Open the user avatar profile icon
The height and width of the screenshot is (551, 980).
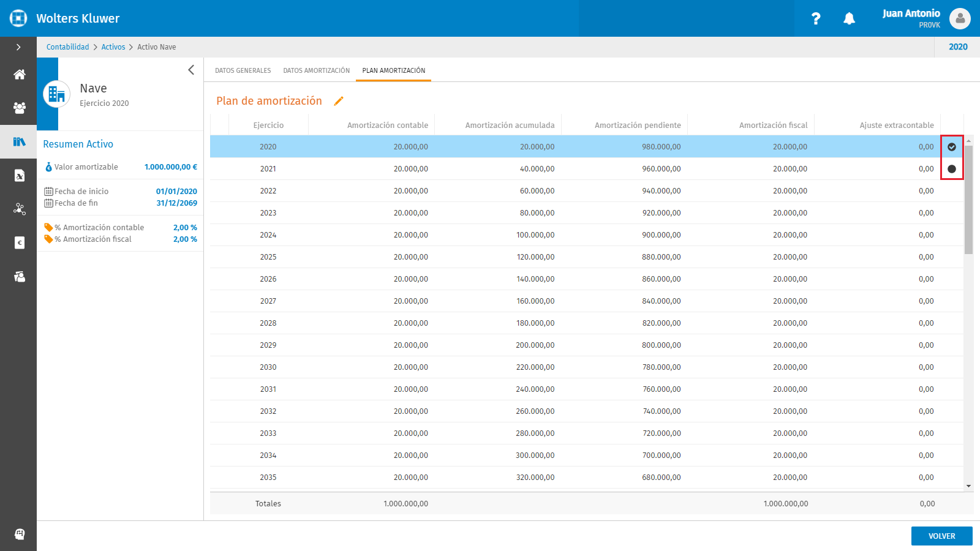(x=960, y=18)
